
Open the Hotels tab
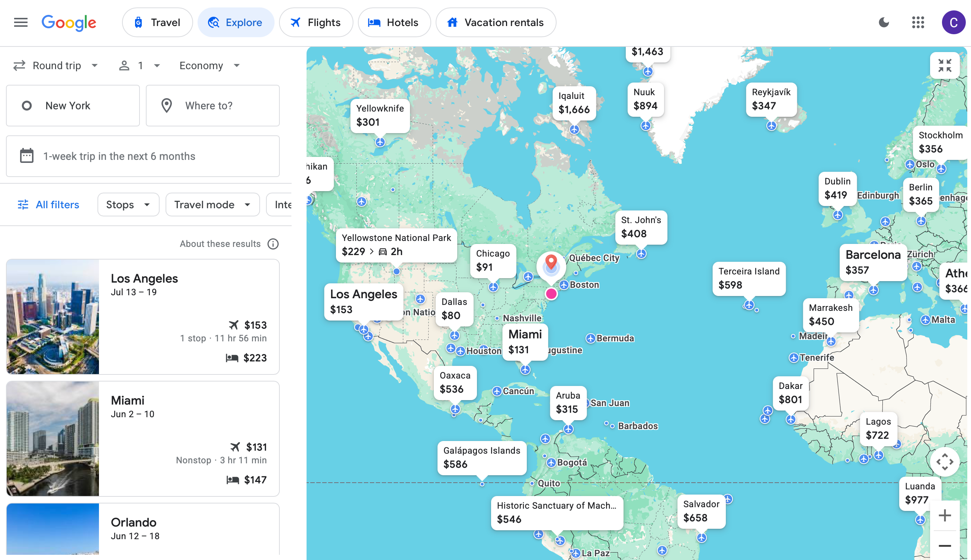(394, 22)
